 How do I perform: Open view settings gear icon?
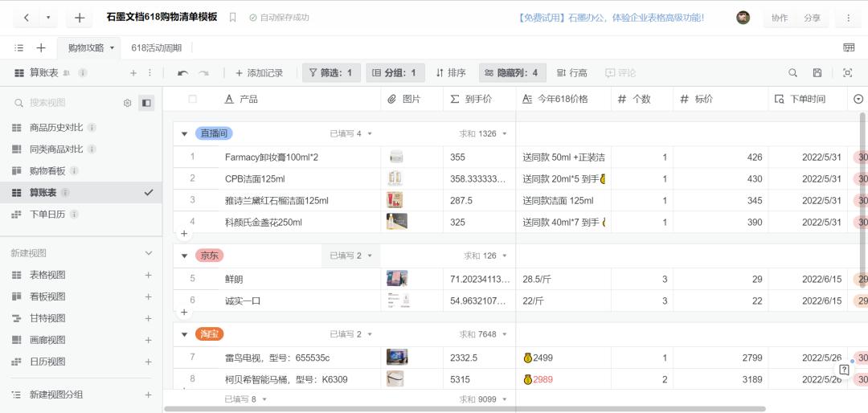[x=127, y=103]
